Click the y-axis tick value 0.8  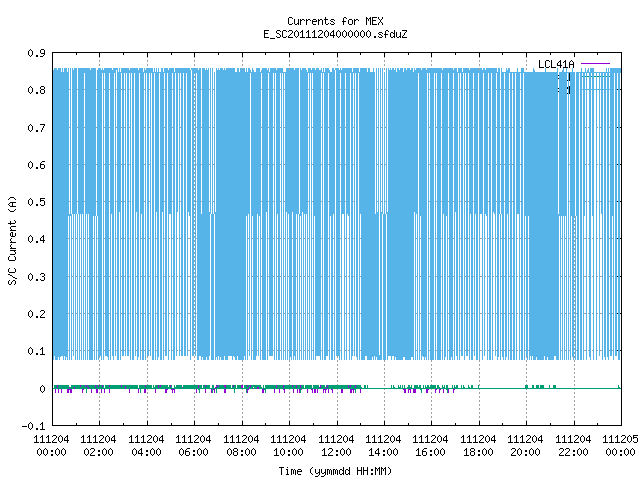pos(36,90)
